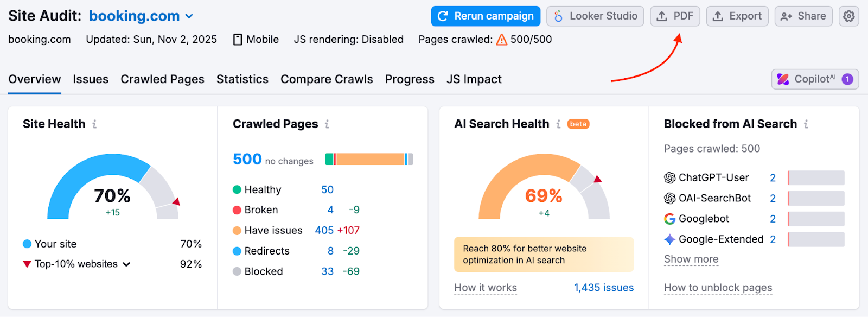Click the Have issues count 405

point(324,231)
